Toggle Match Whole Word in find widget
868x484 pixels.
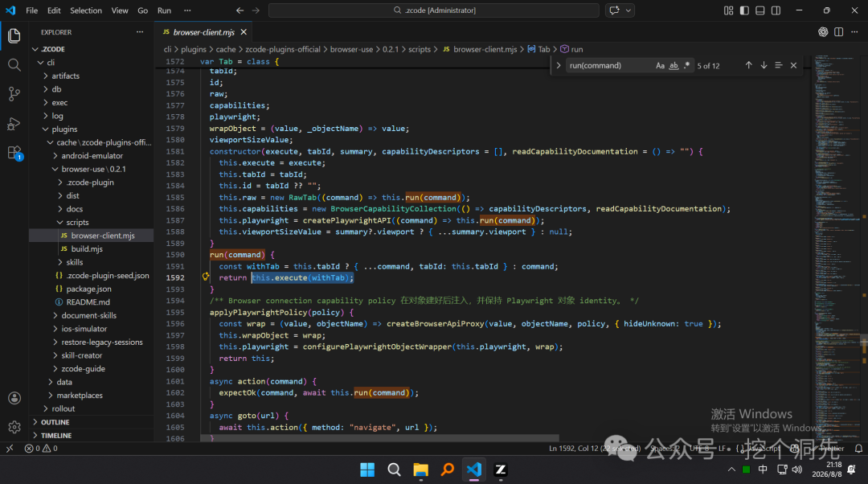pos(674,65)
